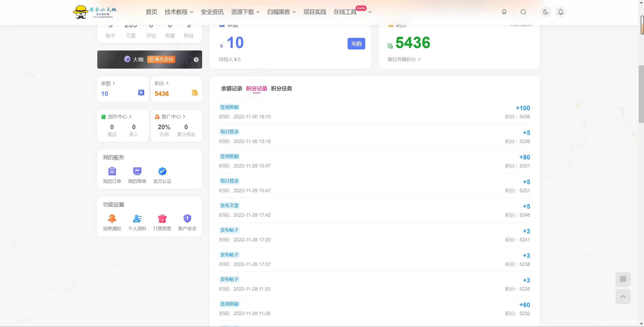Click the site logo with yellow hat
This screenshot has height=327, width=644.
(95, 12)
